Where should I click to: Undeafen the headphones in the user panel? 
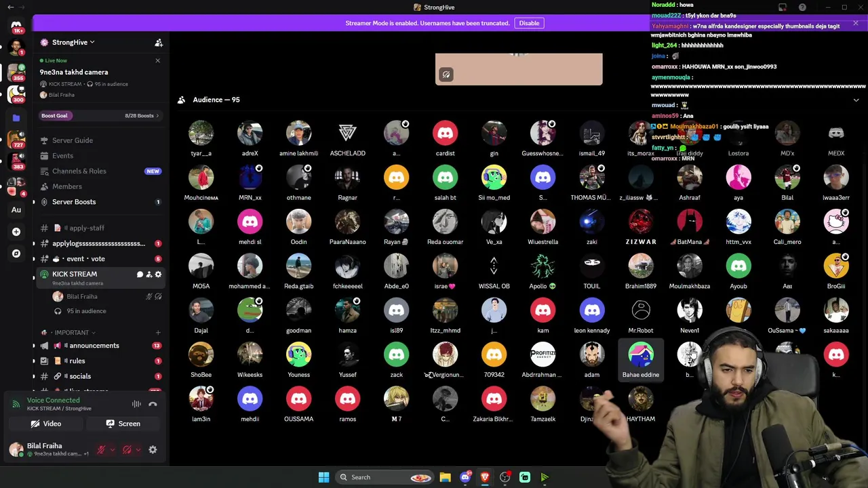[127, 449]
